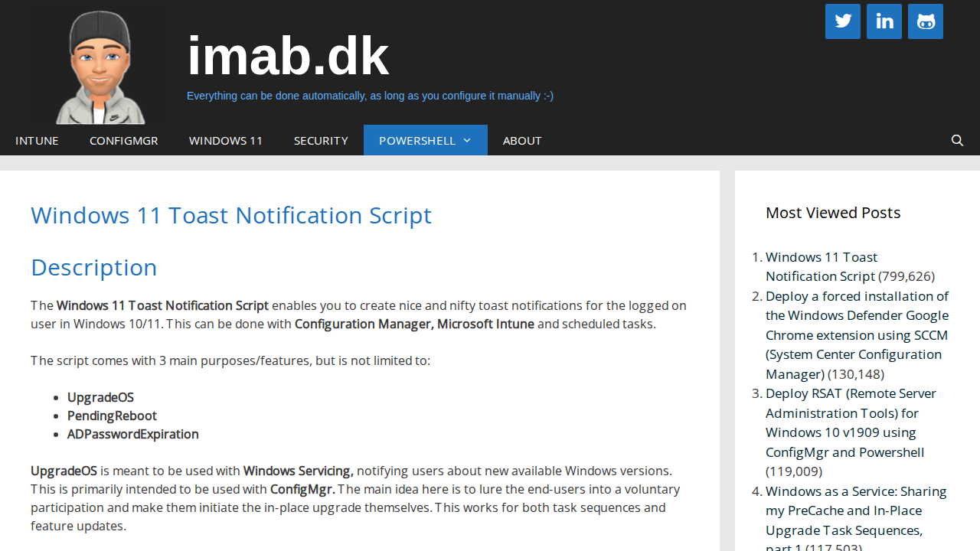Click the avatar logo image
The height and width of the screenshot is (551, 980).
[100, 67]
